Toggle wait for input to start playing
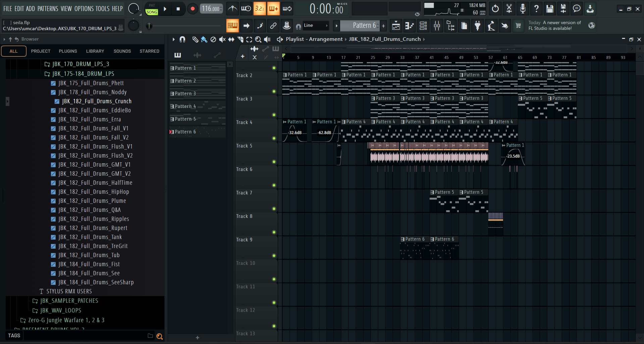 point(246,9)
